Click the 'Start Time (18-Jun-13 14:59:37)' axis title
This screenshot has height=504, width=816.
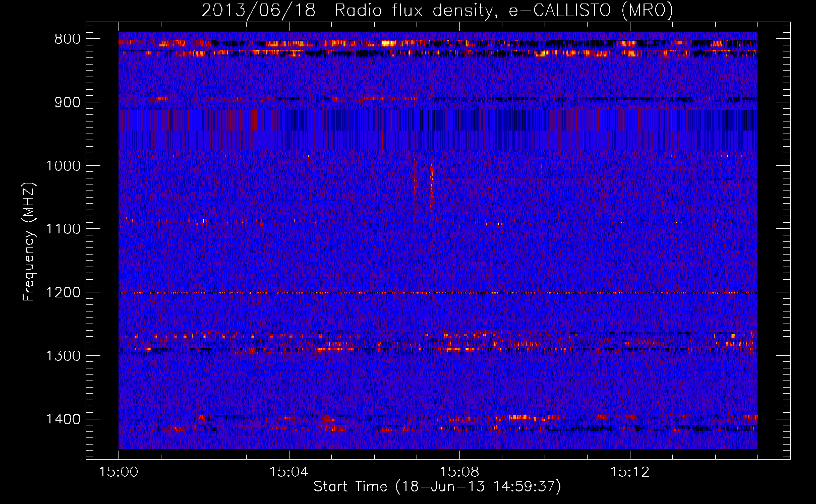(x=437, y=487)
